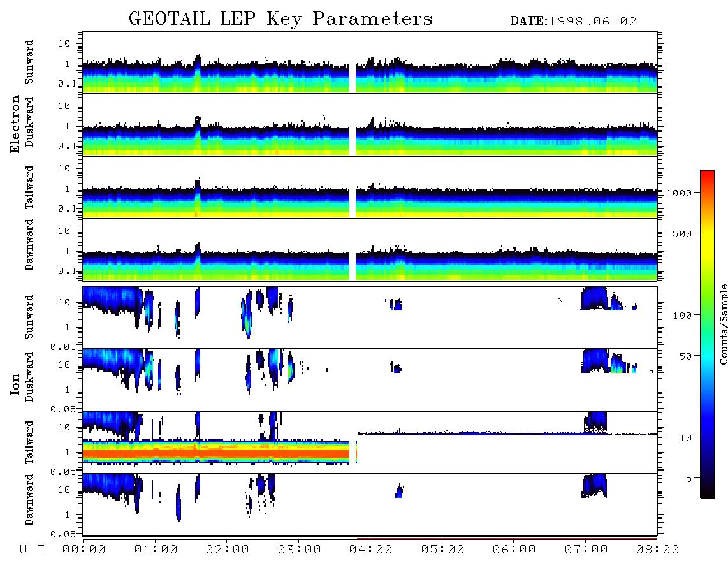Select the Electron Tailward panel label

coord(29,187)
